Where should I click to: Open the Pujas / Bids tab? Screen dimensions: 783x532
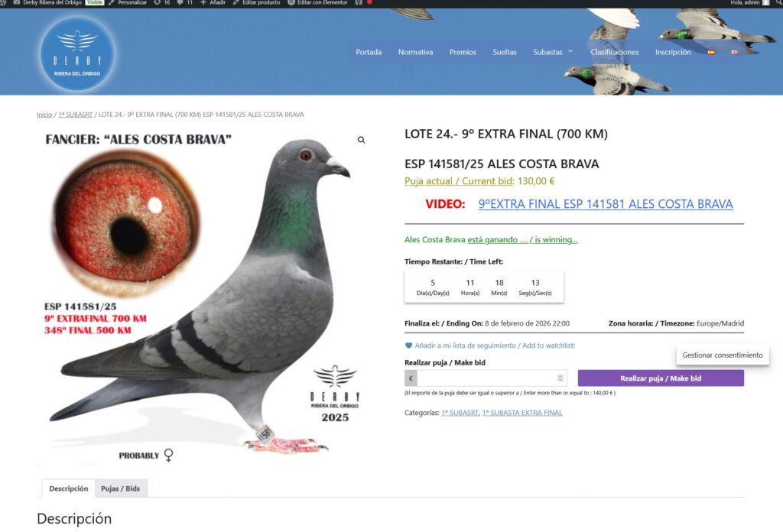click(120, 488)
